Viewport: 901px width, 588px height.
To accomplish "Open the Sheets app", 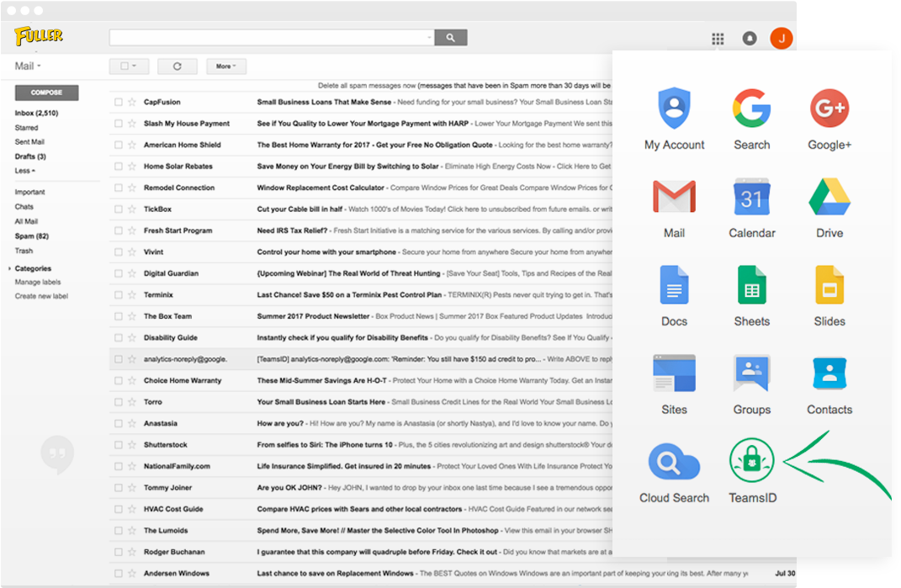I will click(x=751, y=296).
